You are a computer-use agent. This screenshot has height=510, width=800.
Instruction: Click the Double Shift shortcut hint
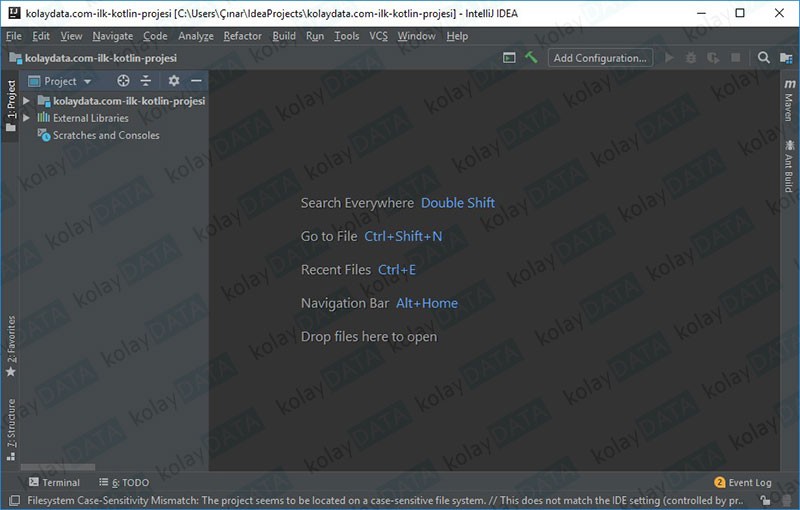tap(458, 203)
